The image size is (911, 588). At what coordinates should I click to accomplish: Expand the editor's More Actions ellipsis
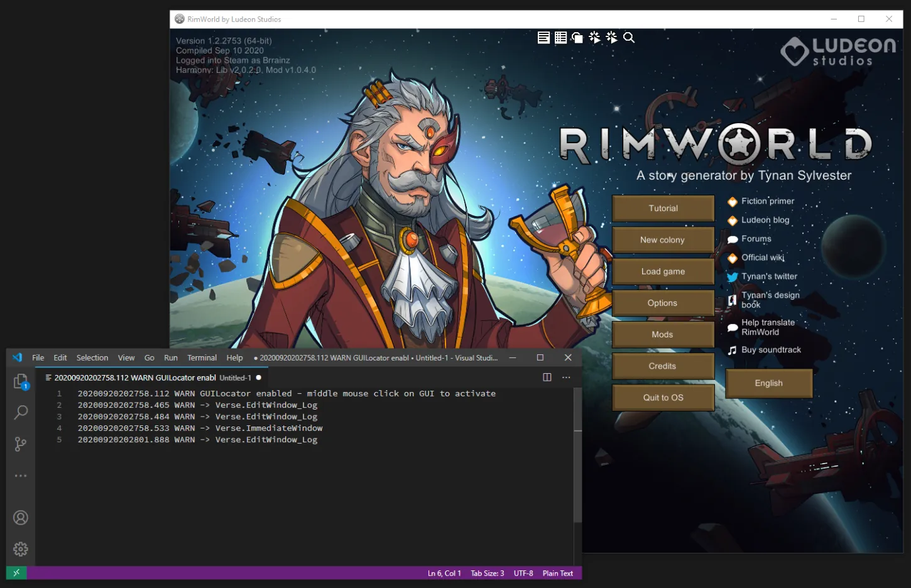(566, 377)
